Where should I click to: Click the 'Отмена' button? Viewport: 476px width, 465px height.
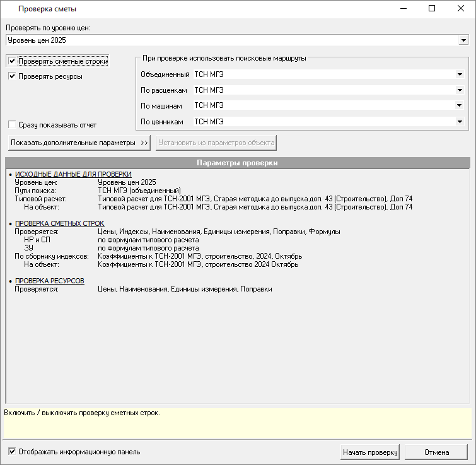[x=436, y=452]
